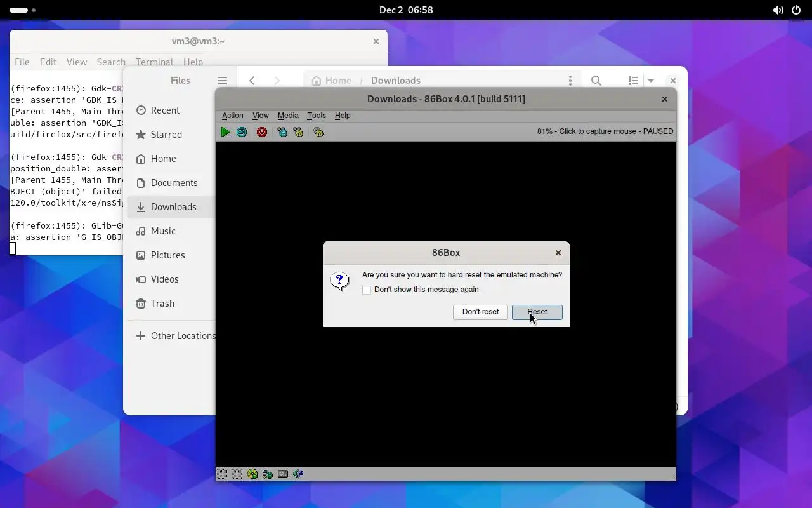Open the Files path options three-dot menu
Screen dimensions: 812x508
tap(570, 81)
